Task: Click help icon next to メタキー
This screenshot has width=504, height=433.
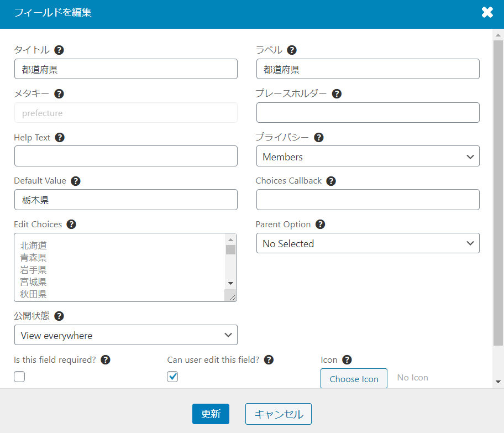Action: pos(59,94)
